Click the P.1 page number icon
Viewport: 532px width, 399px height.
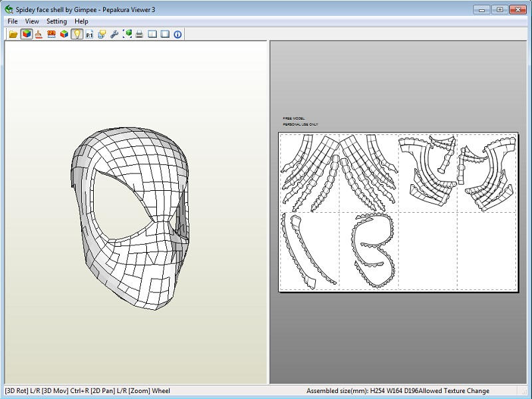coord(90,34)
